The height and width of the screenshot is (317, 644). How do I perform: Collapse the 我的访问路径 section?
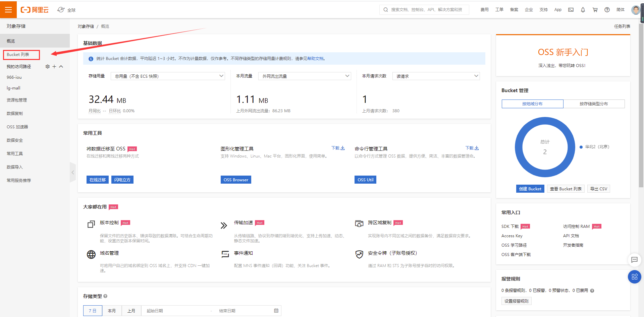(61, 67)
